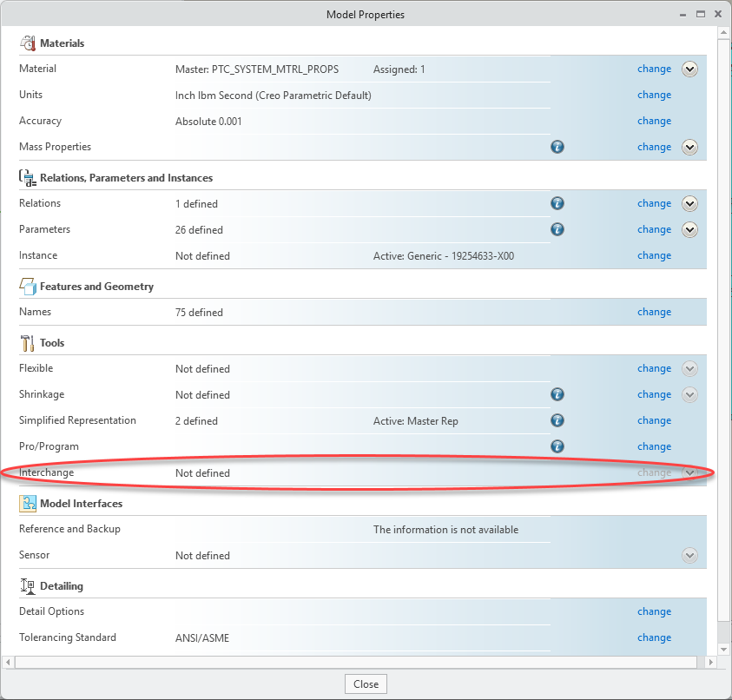This screenshot has height=700, width=732.
Task: Click the Tools section icon
Action: [x=29, y=342]
